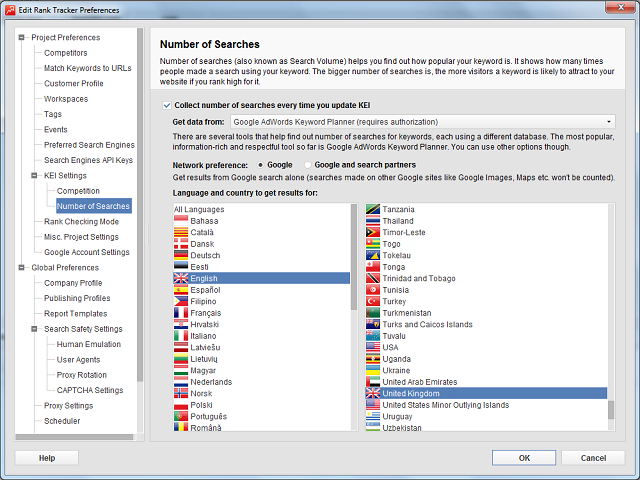Select Tuvalu in the country list

(394, 336)
